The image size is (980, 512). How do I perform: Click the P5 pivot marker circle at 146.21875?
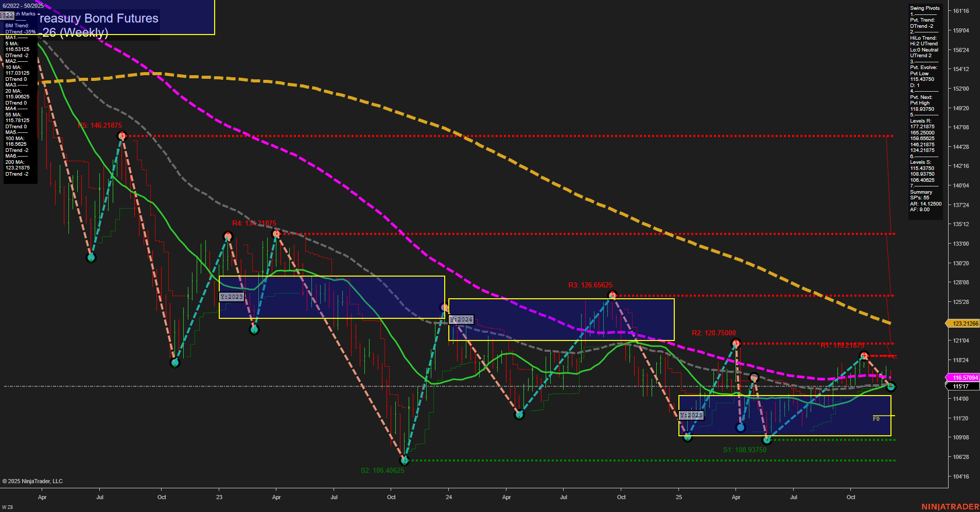click(121, 136)
